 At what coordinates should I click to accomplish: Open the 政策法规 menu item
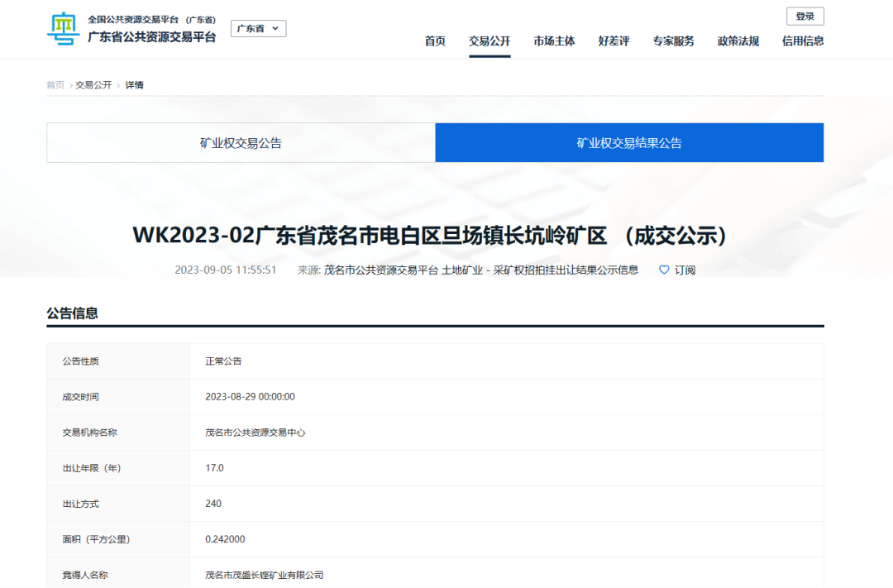pos(738,41)
